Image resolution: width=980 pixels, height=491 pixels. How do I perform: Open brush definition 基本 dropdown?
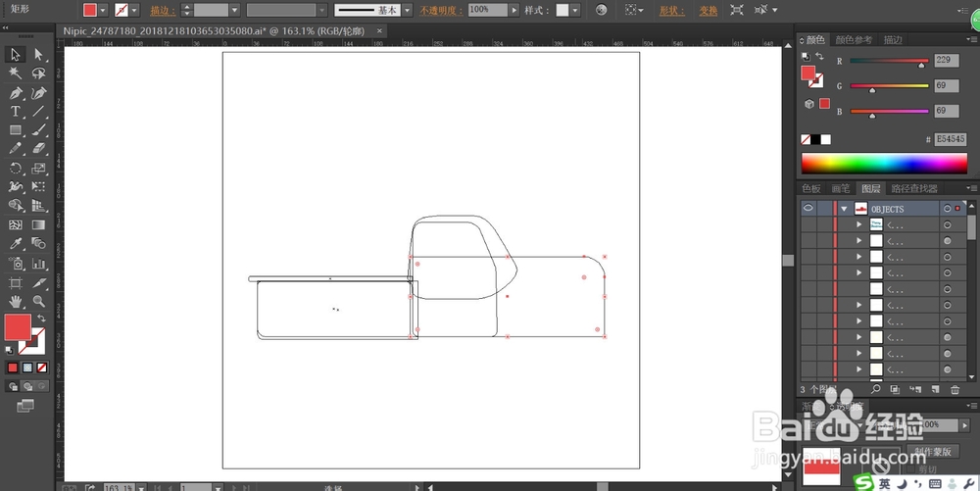pyautogui.click(x=408, y=10)
